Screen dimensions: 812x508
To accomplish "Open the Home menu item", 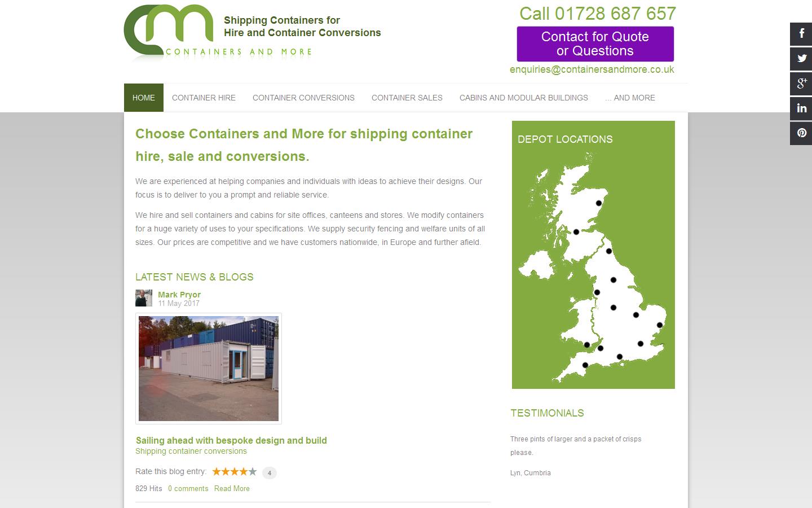I will tap(144, 98).
